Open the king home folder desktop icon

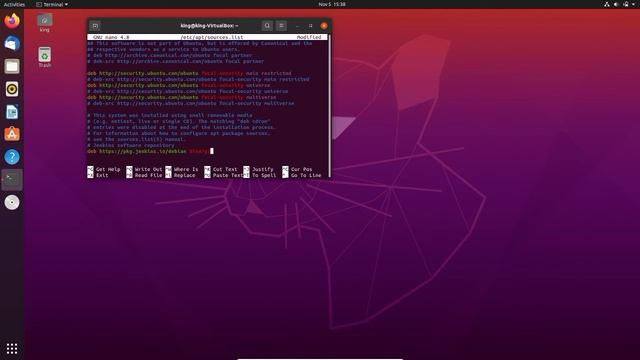click(x=44, y=23)
